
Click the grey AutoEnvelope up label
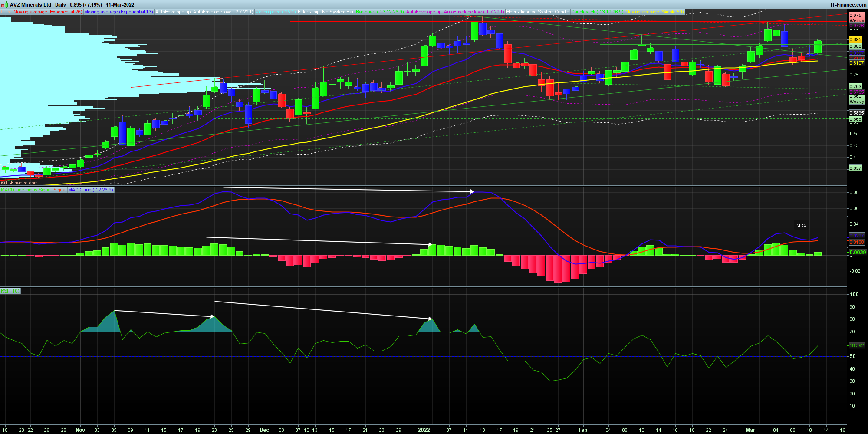173,12
